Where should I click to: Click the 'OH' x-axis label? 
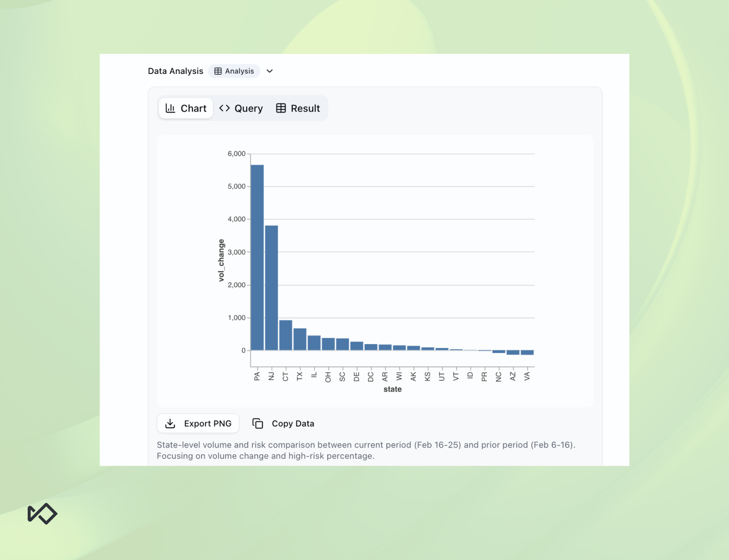click(x=328, y=377)
